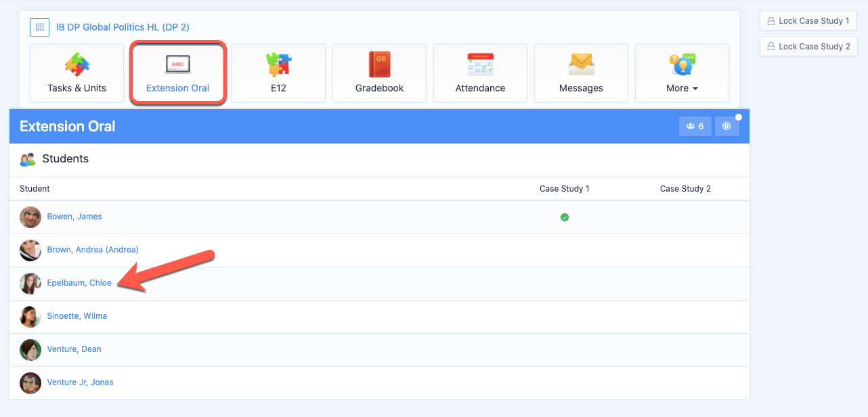Open the E12 tab
Viewport: 868px width, 417px height.
pos(278,73)
